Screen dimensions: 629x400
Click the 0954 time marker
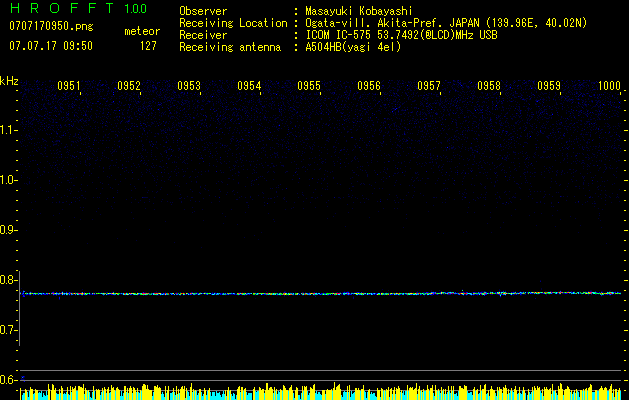pos(249,86)
